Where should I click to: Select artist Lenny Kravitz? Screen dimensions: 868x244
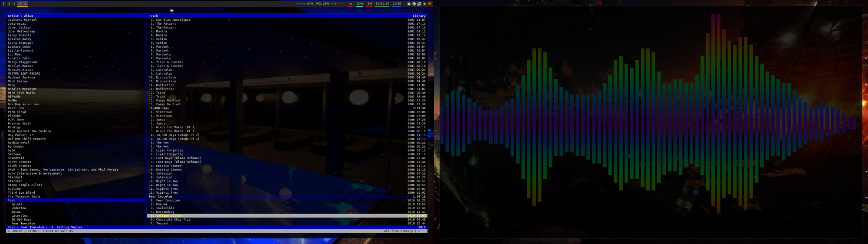(x=20, y=36)
